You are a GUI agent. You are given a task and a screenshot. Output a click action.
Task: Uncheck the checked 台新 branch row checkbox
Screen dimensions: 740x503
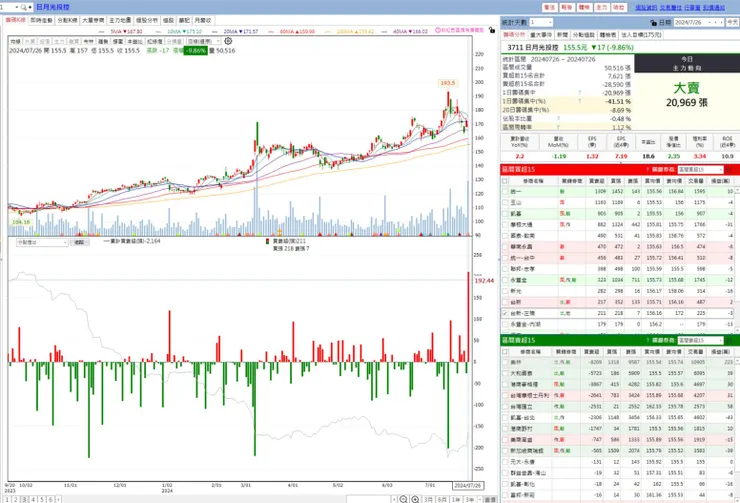(x=505, y=313)
